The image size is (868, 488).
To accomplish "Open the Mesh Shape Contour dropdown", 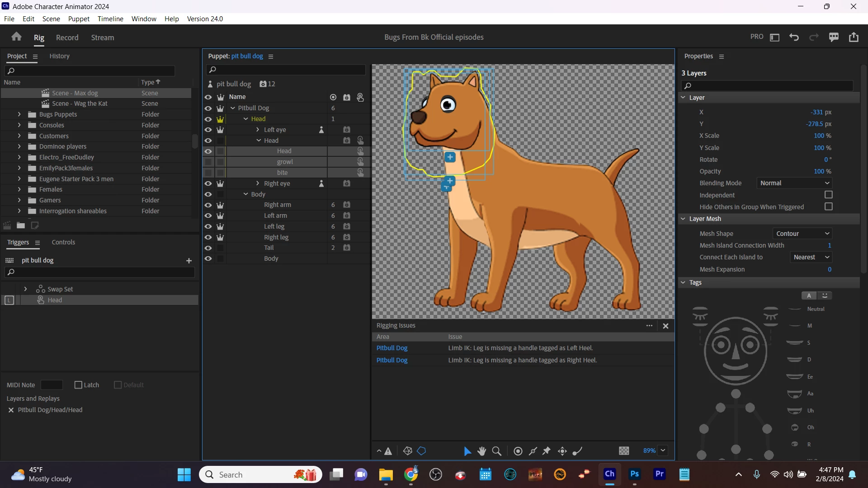I will (x=802, y=234).
